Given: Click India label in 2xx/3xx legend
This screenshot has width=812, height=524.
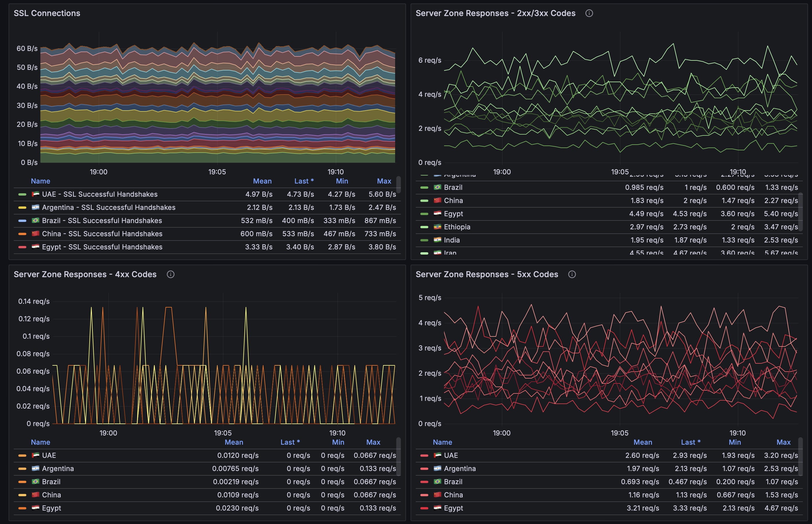Looking at the screenshot, I should tap(452, 240).
